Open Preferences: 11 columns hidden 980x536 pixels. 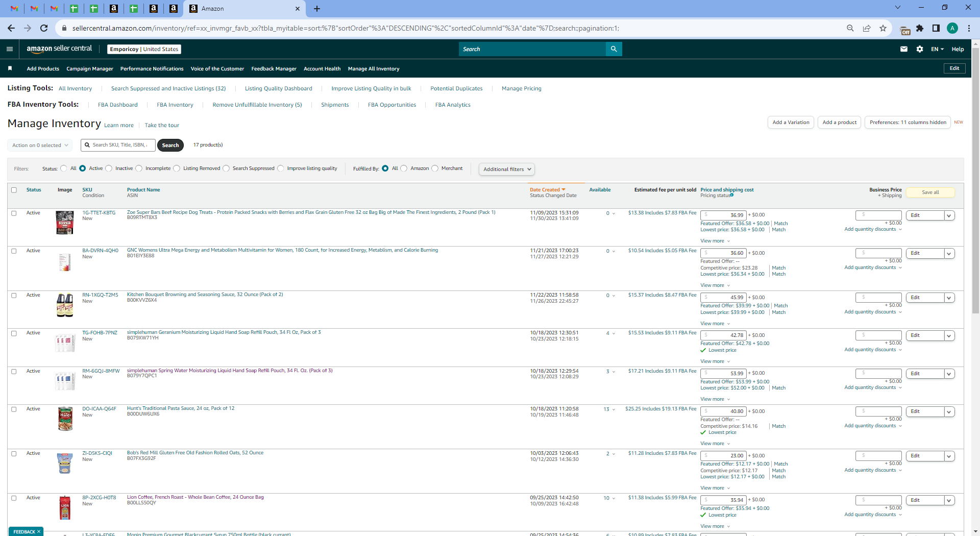[908, 123]
